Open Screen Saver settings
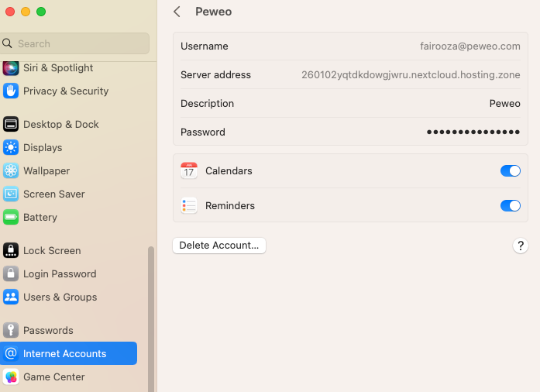 click(68, 194)
